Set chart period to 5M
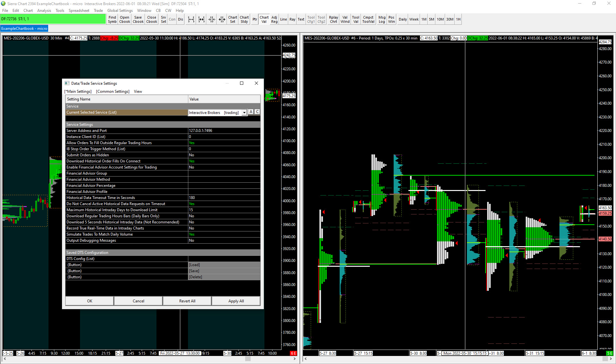616x364 pixels. 432,20
